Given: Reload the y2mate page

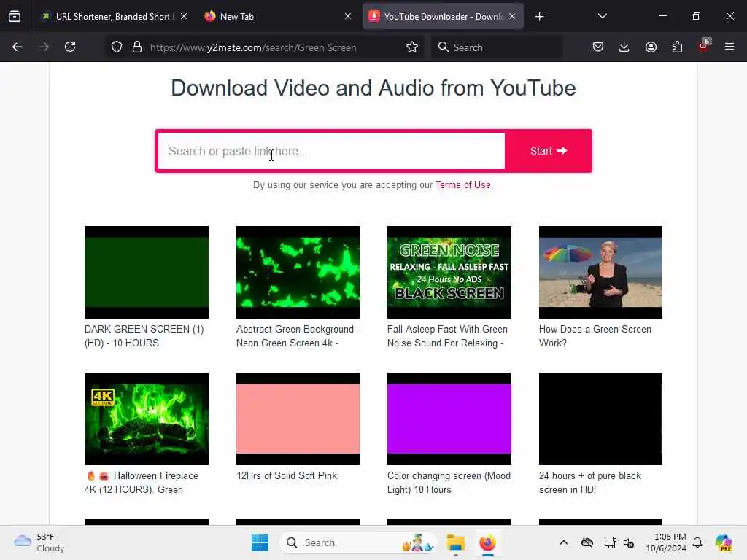Looking at the screenshot, I should [x=70, y=47].
